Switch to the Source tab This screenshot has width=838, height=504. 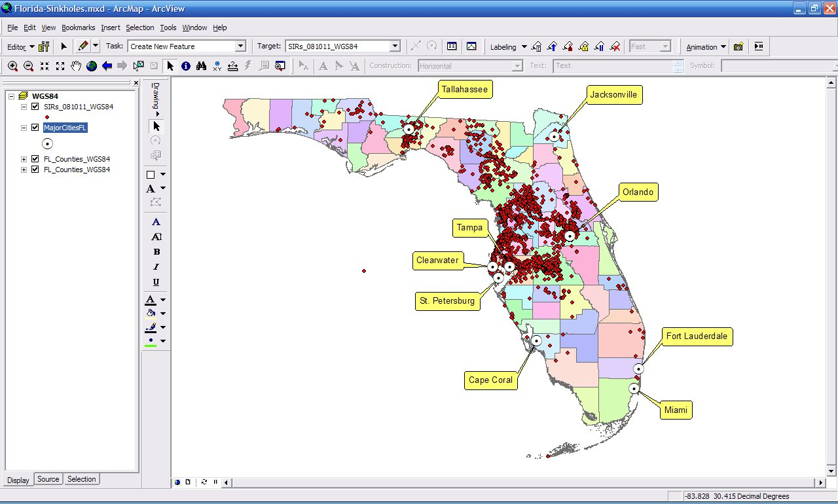(x=48, y=479)
